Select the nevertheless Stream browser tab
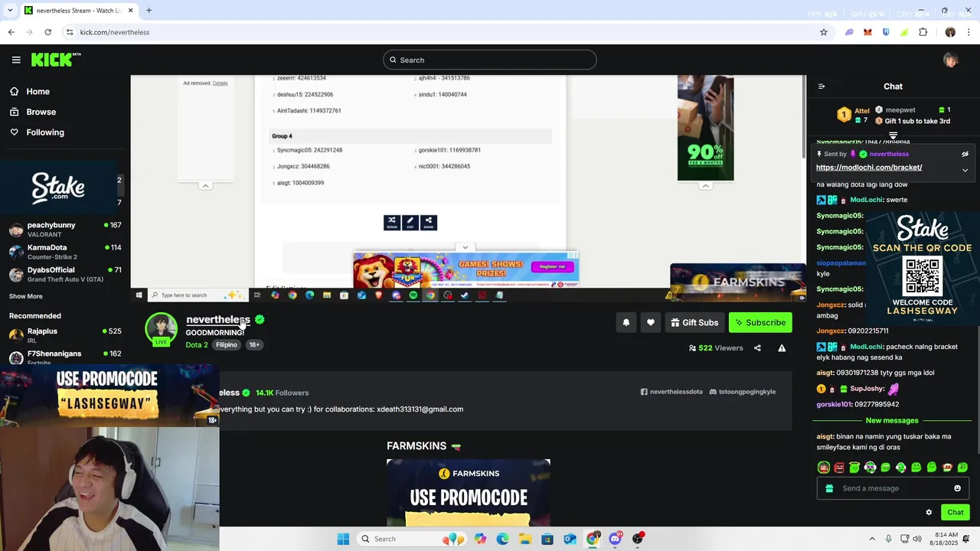Image resolution: width=980 pixels, height=551 pixels. pyautogui.click(x=77, y=11)
